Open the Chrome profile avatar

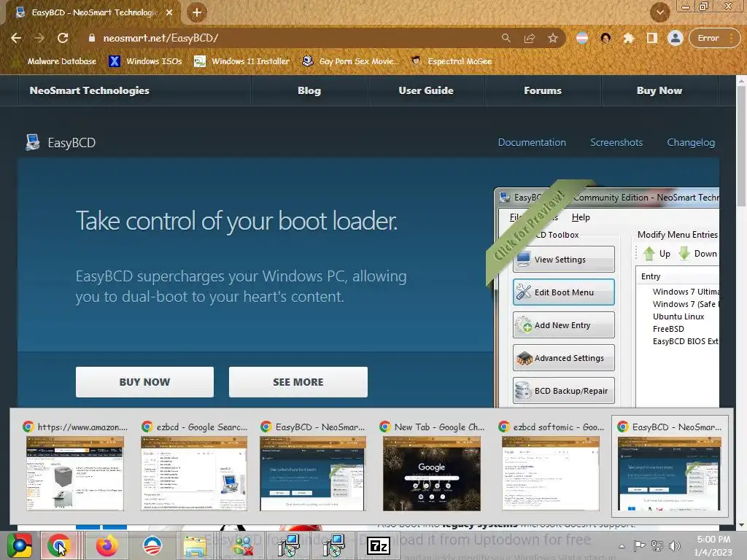tap(675, 38)
